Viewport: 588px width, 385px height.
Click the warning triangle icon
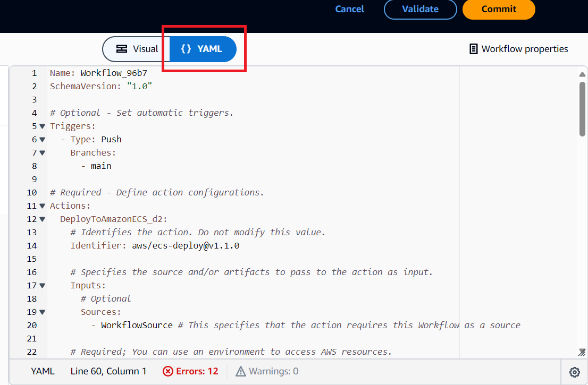[x=241, y=371]
